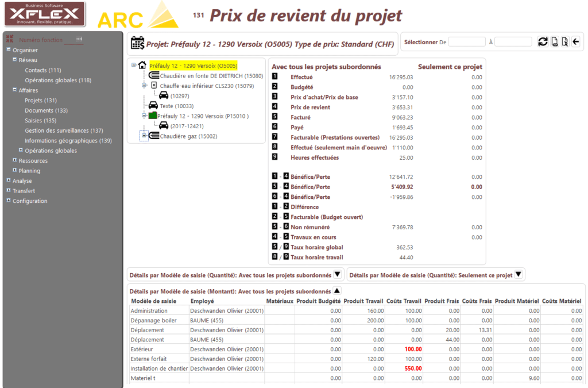Click the À date input field
This screenshot has width=588, height=388.
pos(513,41)
